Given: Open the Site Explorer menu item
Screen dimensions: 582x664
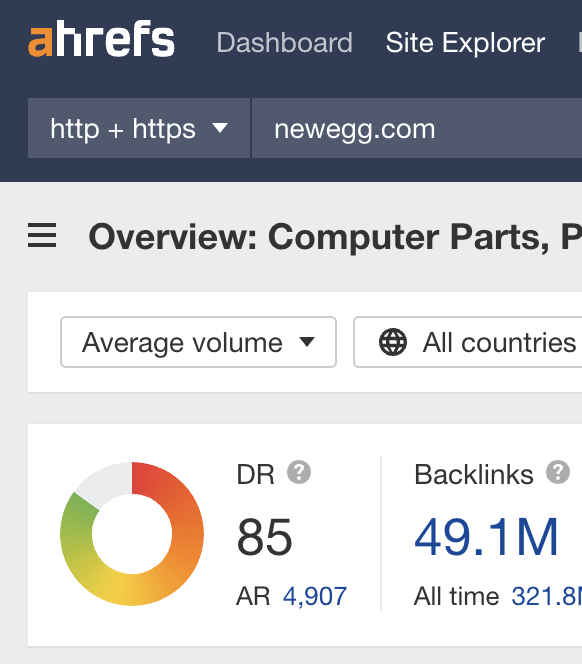Looking at the screenshot, I should point(465,43).
